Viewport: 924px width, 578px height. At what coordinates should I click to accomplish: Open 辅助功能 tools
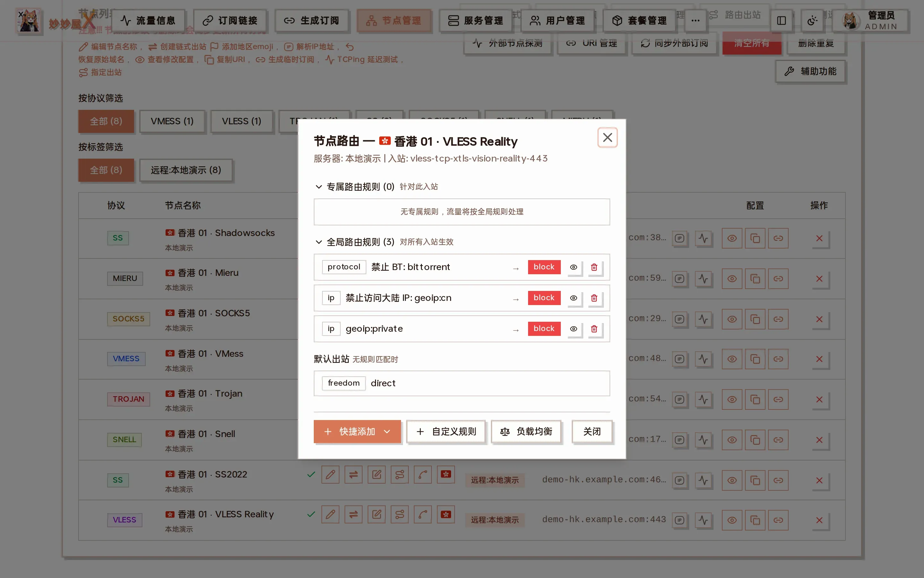(x=811, y=72)
